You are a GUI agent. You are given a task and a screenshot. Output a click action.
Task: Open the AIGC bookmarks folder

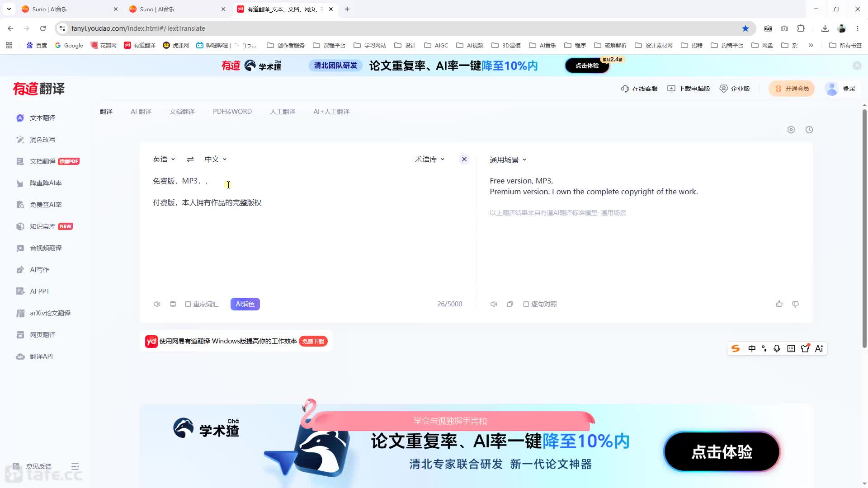436,45
